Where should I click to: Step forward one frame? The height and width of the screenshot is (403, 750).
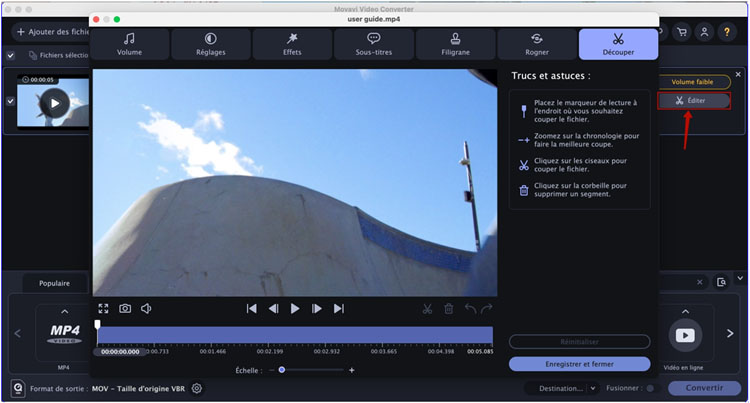(x=317, y=309)
